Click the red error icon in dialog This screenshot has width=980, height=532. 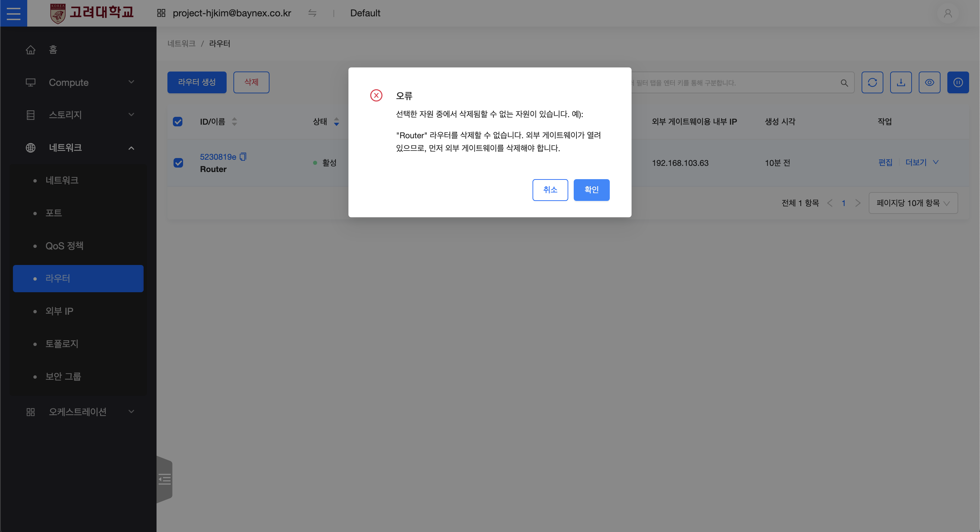click(376, 95)
